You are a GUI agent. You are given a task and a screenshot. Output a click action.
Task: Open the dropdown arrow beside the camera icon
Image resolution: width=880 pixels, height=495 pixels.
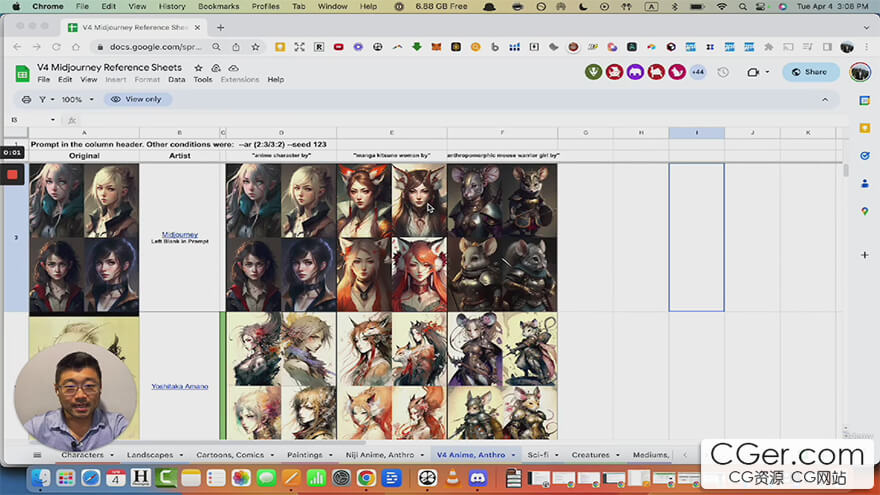tap(767, 72)
